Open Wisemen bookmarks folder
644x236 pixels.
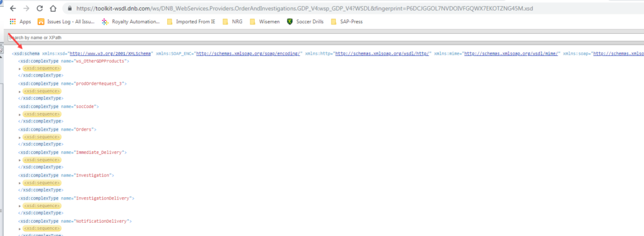pos(265,22)
